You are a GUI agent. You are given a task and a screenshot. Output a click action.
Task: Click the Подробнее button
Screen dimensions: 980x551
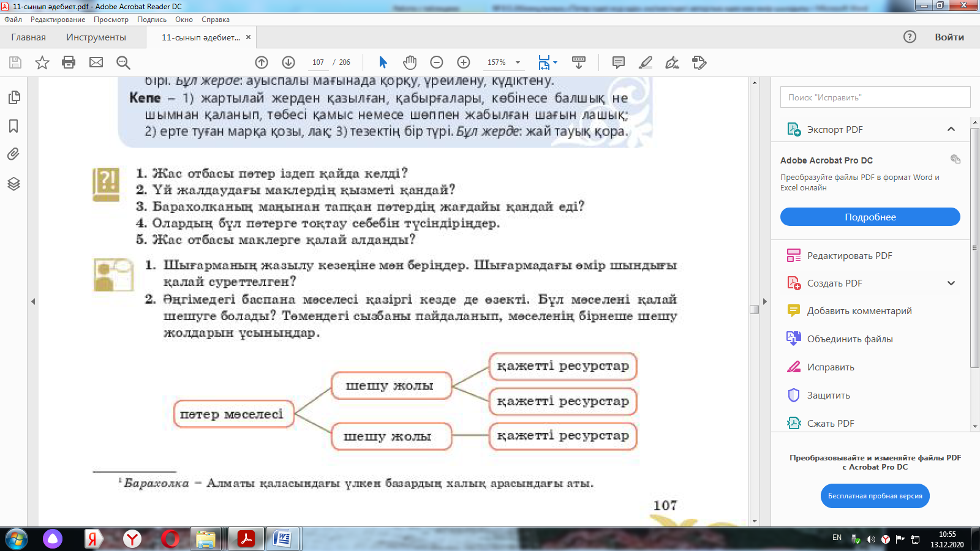click(870, 217)
